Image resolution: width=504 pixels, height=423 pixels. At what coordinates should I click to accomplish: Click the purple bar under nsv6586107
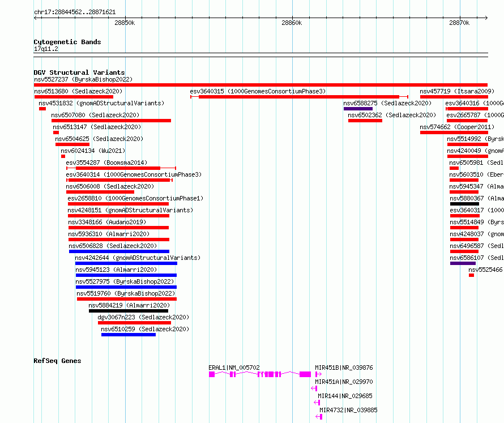(x=463, y=263)
